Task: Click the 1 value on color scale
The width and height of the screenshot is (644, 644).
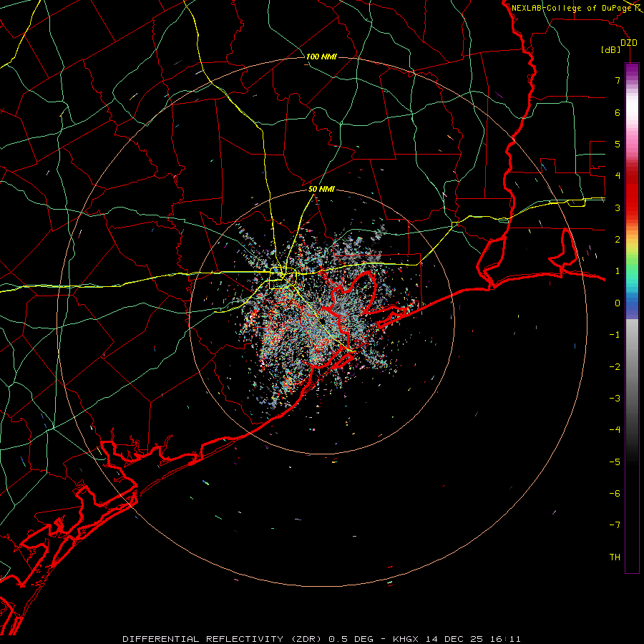Action: [x=618, y=271]
